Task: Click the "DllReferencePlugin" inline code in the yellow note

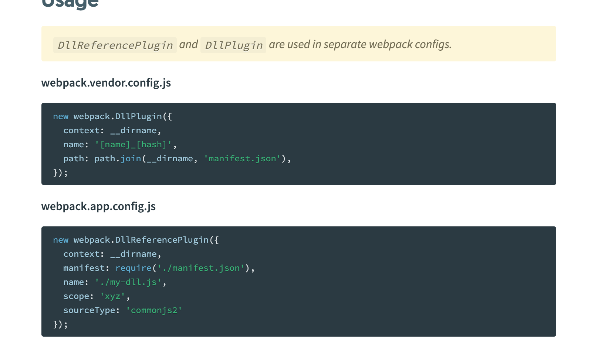Action: click(115, 45)
